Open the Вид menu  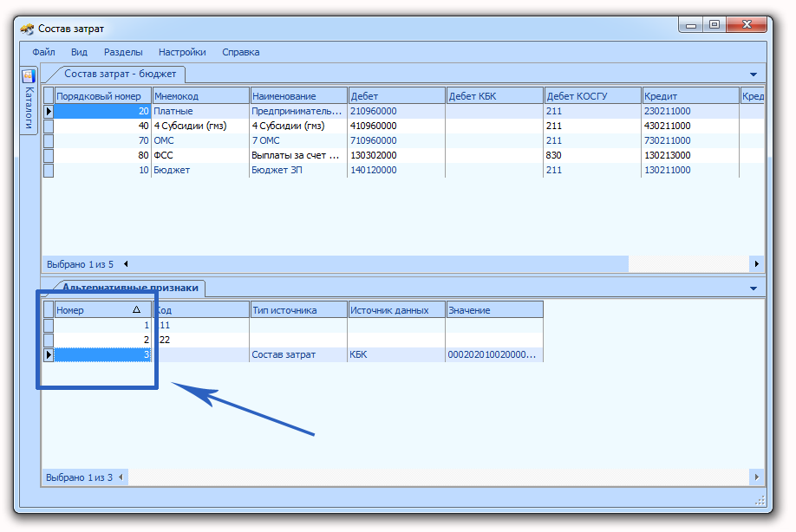coord(79,52)
